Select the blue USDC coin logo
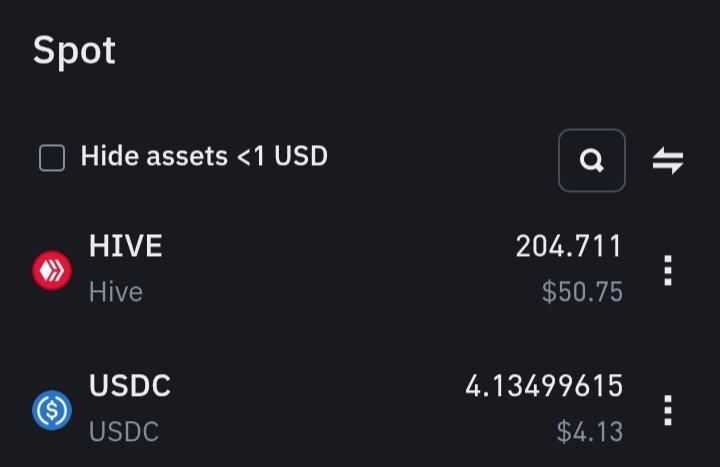 click(x=52, y=410)
